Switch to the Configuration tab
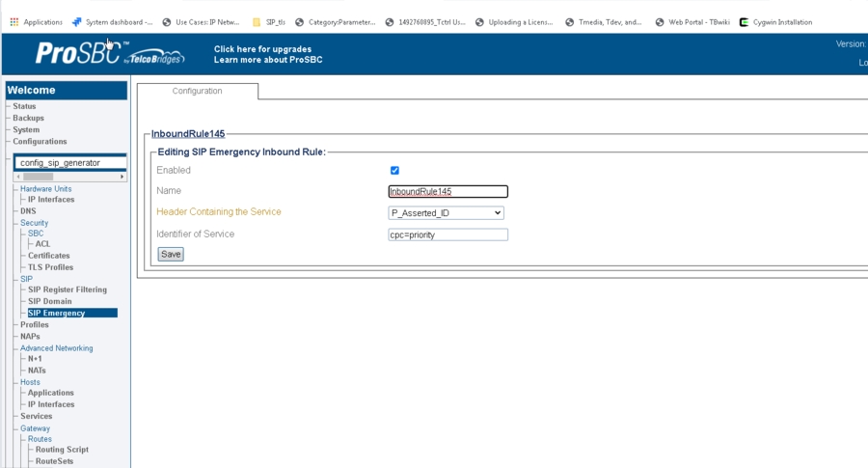 click(x=197, y=92)
